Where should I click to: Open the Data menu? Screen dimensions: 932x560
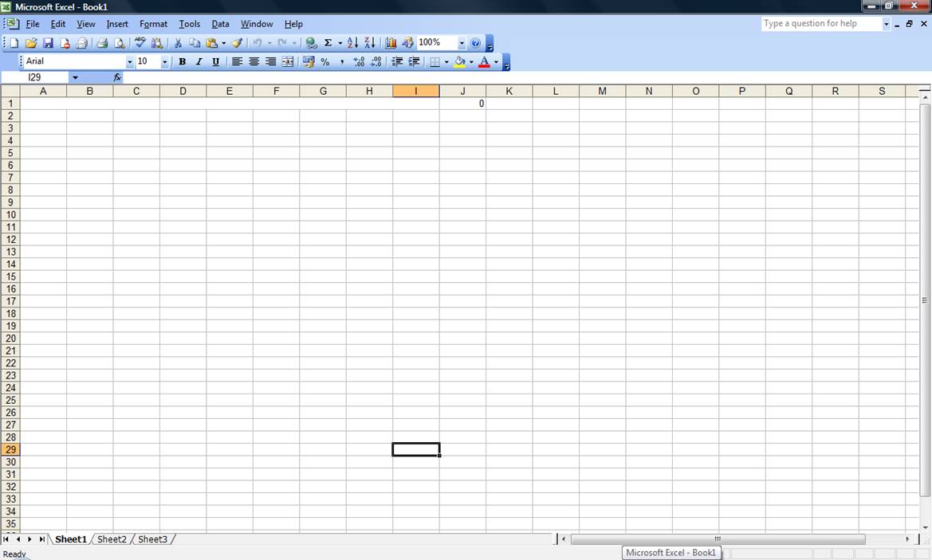point(221,24)
